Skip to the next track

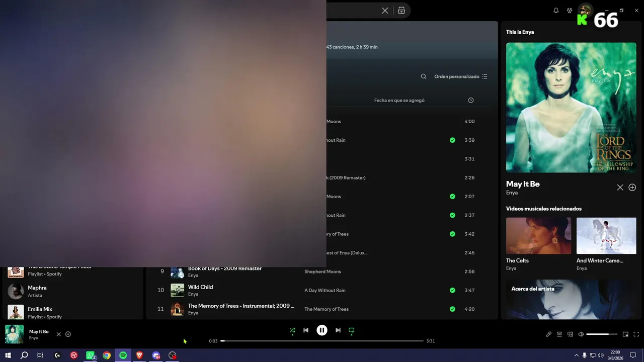coord(338,330)
